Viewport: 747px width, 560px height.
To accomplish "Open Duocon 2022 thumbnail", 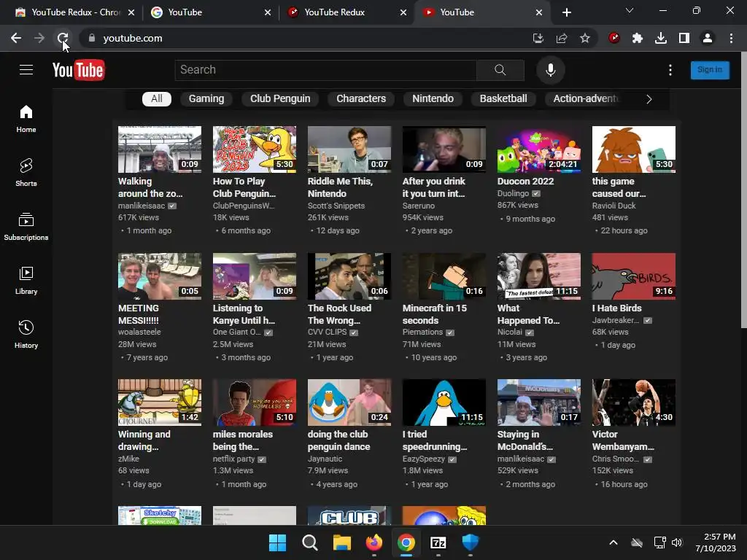I will pyautogui.click(x=539, y=149).
